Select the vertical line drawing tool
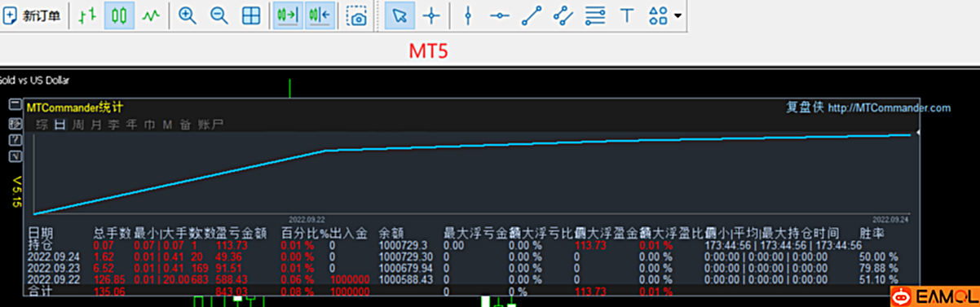The height and width of the screenshot is (307, 980). pos(468,15)
